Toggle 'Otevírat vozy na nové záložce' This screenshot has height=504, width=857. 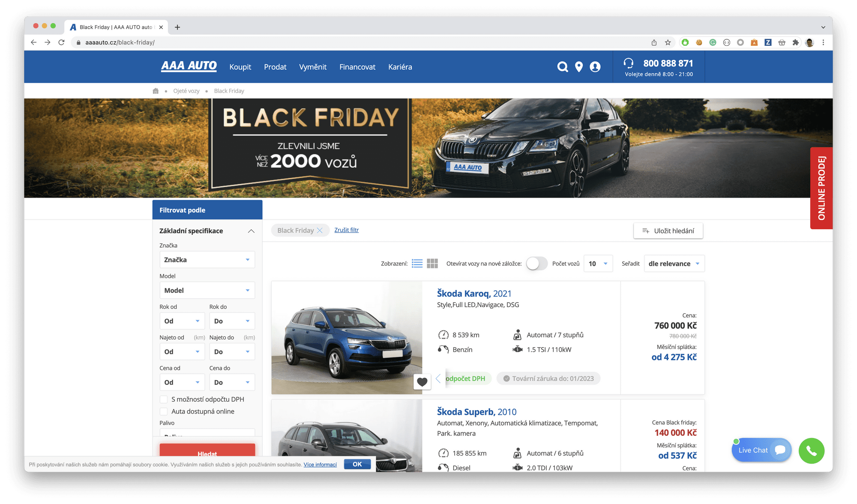[536, 263]
